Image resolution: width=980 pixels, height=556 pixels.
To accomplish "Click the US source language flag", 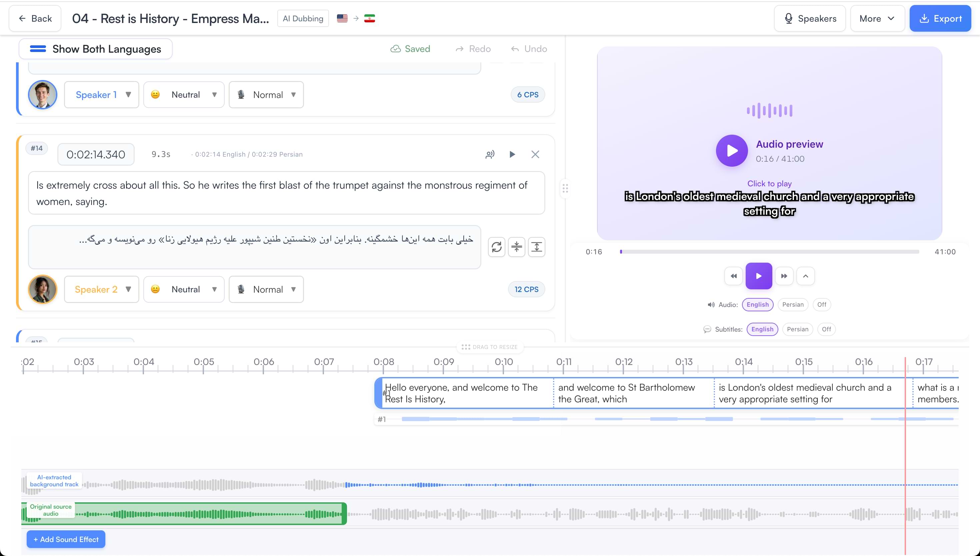I will [x=342, y=18].
